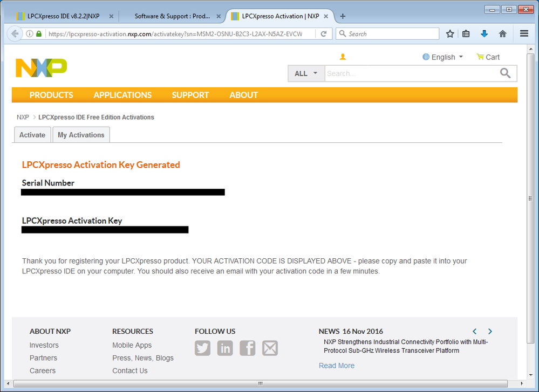
Task: Open the APPLICATIONS menu
Action: click(x=122, y=95)
